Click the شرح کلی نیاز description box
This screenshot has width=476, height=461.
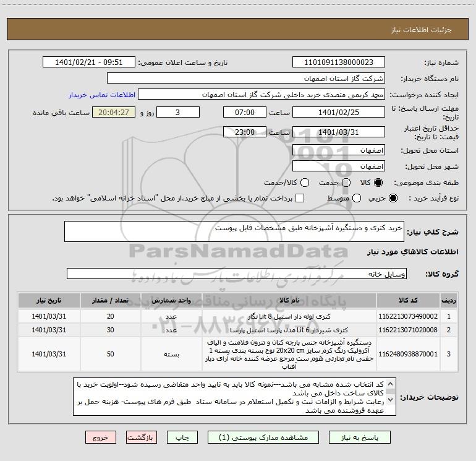click(x=234, y=231)
